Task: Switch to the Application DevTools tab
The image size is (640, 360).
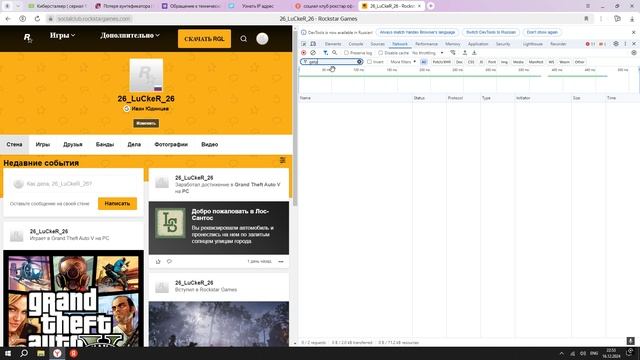Action: click(478, 44)
